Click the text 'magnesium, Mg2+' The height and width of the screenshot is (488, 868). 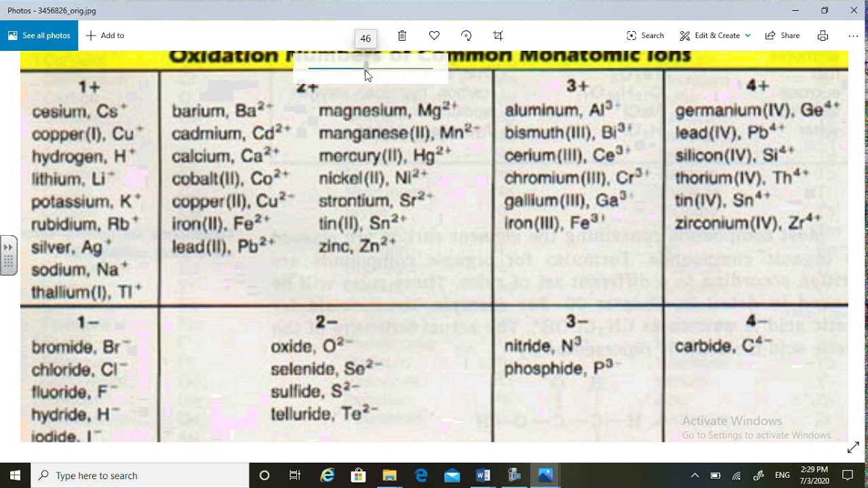388,110
